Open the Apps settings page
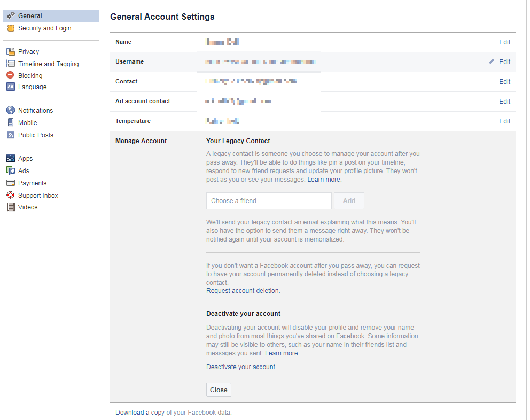 (25, 158)
